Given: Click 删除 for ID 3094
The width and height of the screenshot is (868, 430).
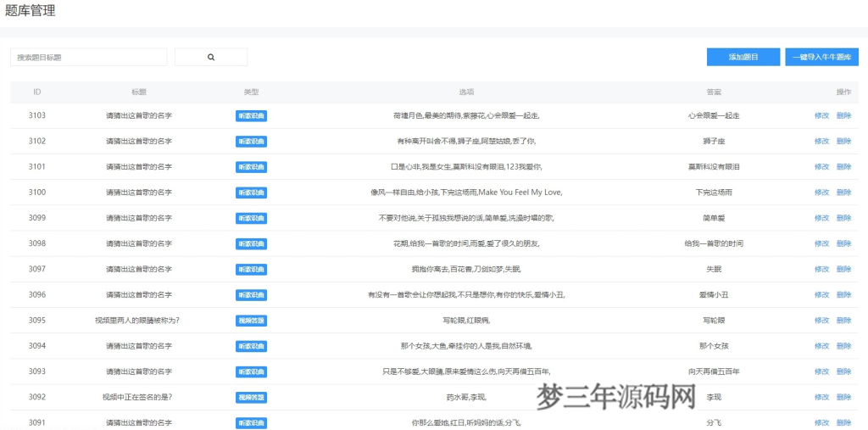Looking at the screenshot, I should [843, 346].
